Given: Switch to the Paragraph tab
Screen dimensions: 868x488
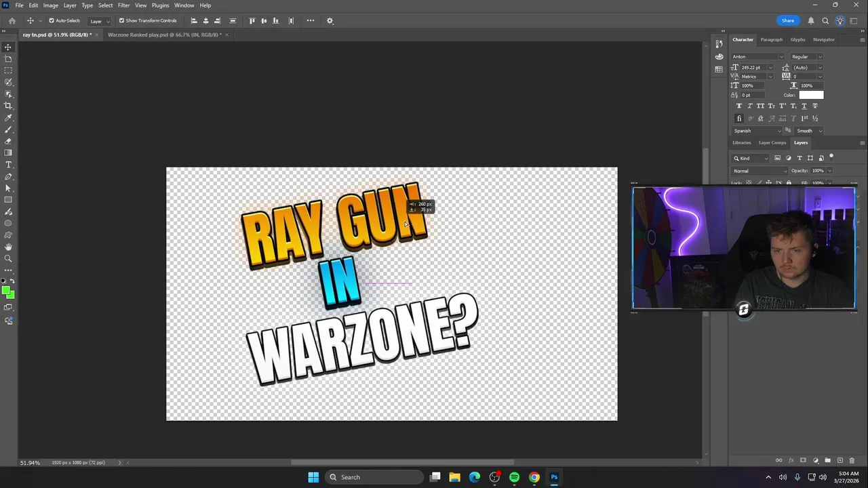Looking at the screenshot, I should [771, 39].
